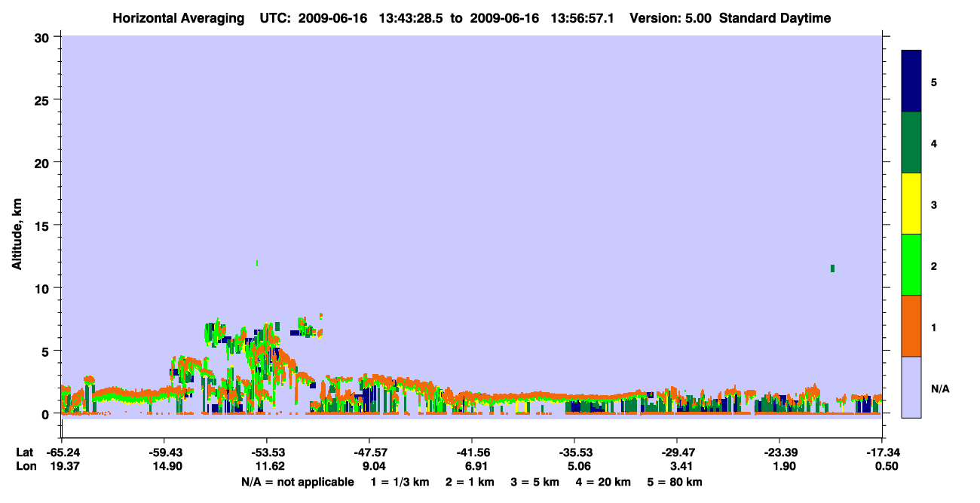Click the '4 = 20 km' legend entry

604,482
